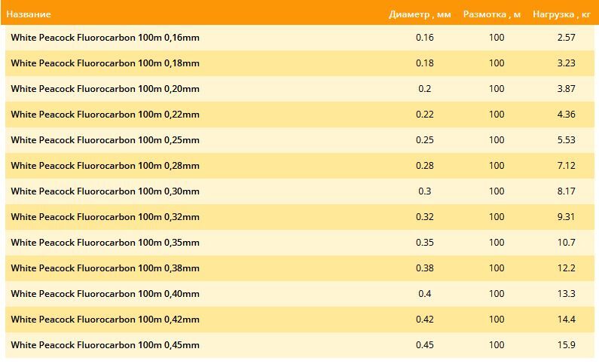Click the diameter value 0.28
Screen dimensions: 599x364
[x=425, y=165]
